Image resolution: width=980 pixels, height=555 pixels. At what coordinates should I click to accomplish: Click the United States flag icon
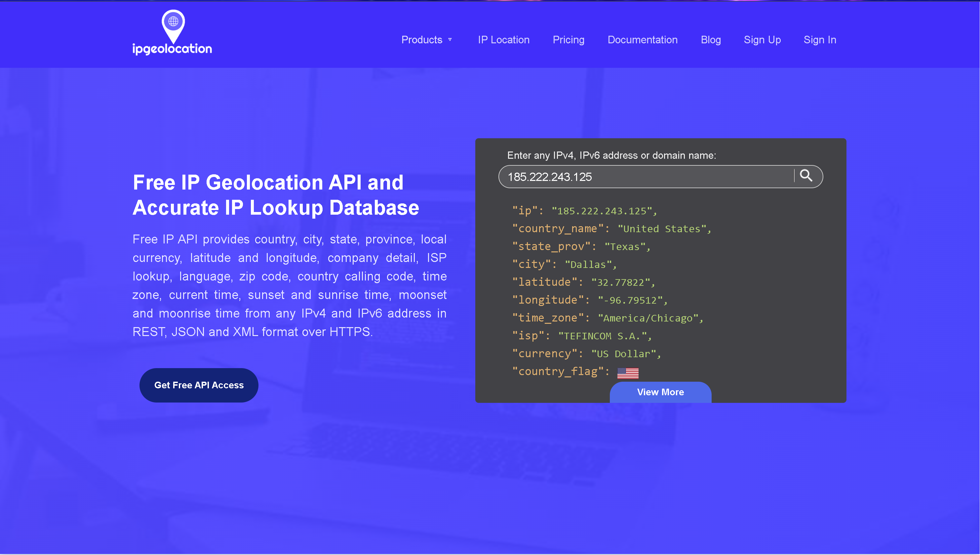[x=628, y=373]
